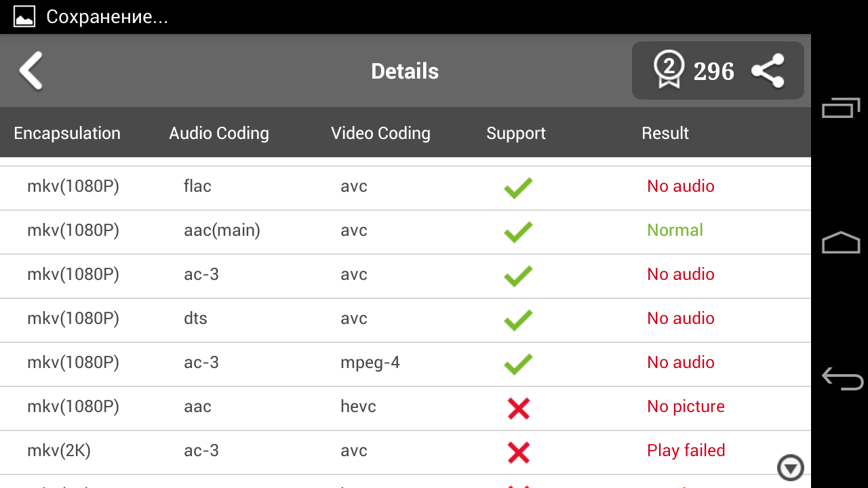The width and height of the screenshot is (868, 488).
Task: Tap the red cross in the hevc row
Action: [x=518, y=408]
